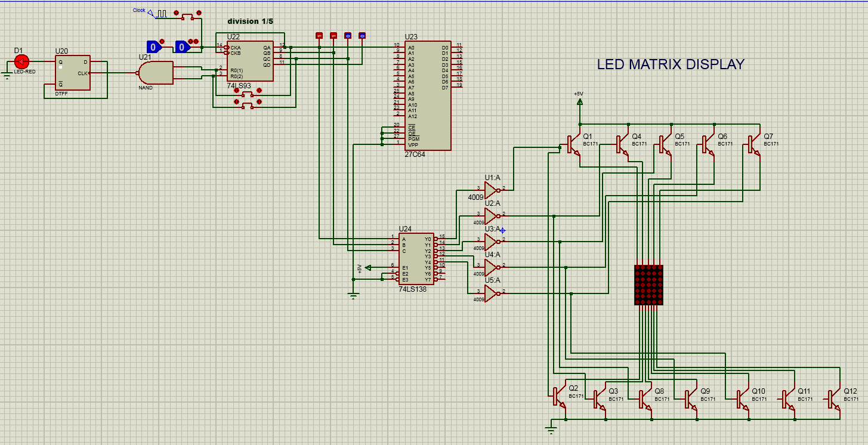Select transistor Q4
This screenshot has width=868, height=445.
pyautogui.click(x=621, y=145)
